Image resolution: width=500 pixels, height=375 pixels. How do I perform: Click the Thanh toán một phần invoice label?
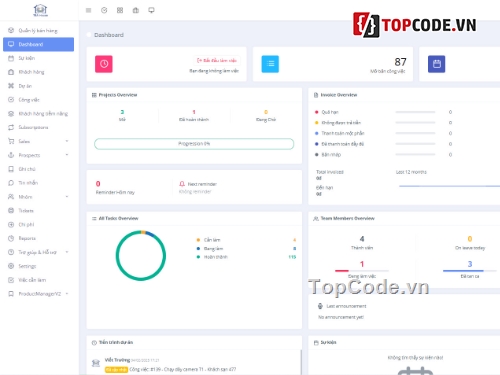[x=343, y=133]
